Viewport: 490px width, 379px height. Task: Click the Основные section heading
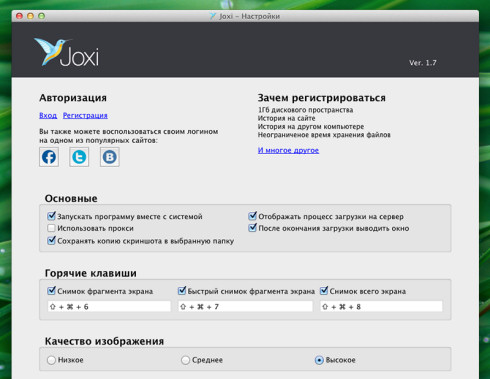(71, 199)
